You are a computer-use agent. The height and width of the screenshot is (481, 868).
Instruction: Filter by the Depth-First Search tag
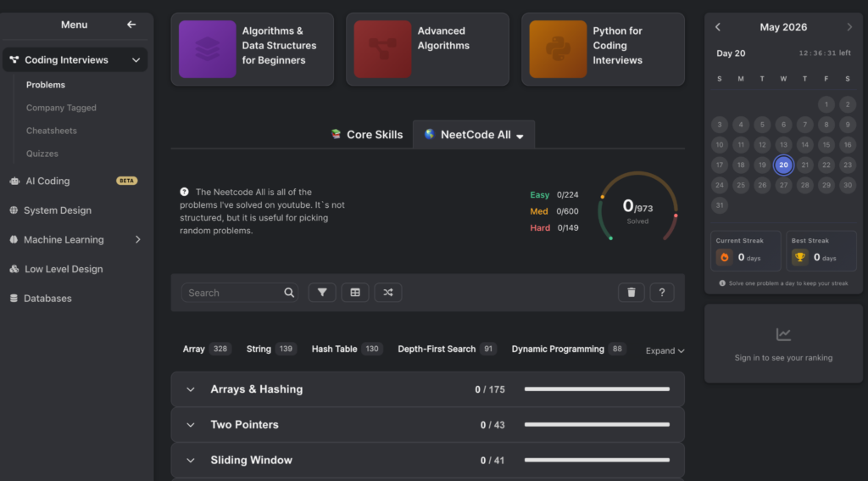click(x=447, y=350)
